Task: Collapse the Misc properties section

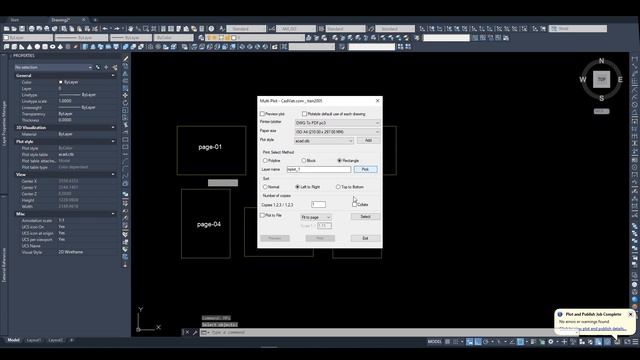Action: point(113,214)
